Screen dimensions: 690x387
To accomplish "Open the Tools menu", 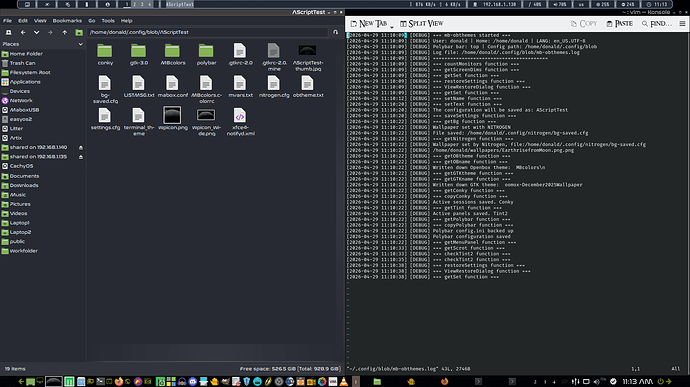I will [108, 21].
